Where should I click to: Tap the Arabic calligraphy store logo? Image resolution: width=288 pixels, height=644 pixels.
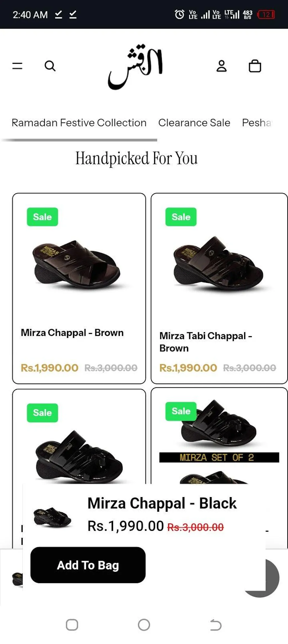tap(136, 67)
